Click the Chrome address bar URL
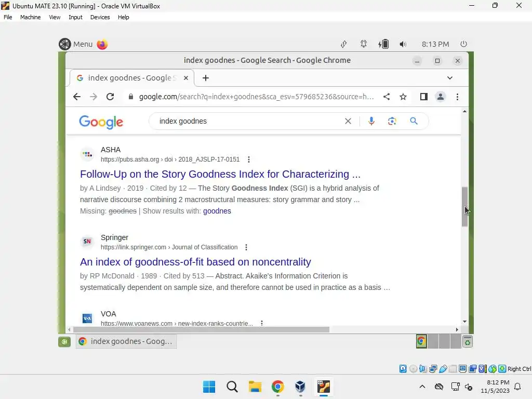The image size is (532, 399). click(x=256, y=97)
